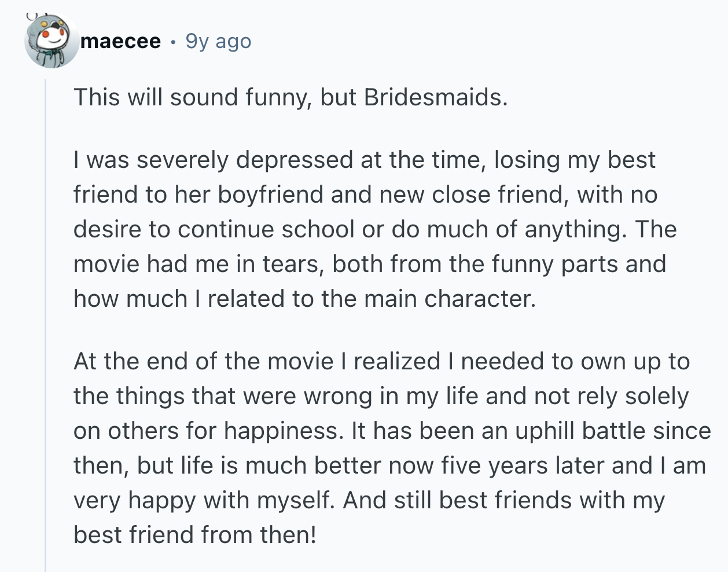The image size is (728, 572).
Task: Open the maecee username profile link
Action: [x=121, y=41]
